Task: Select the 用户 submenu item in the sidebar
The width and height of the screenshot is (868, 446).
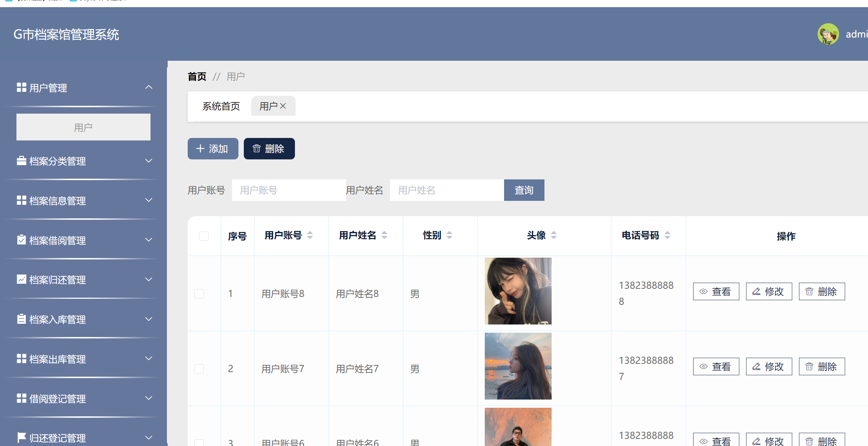Action: (83, 127)
